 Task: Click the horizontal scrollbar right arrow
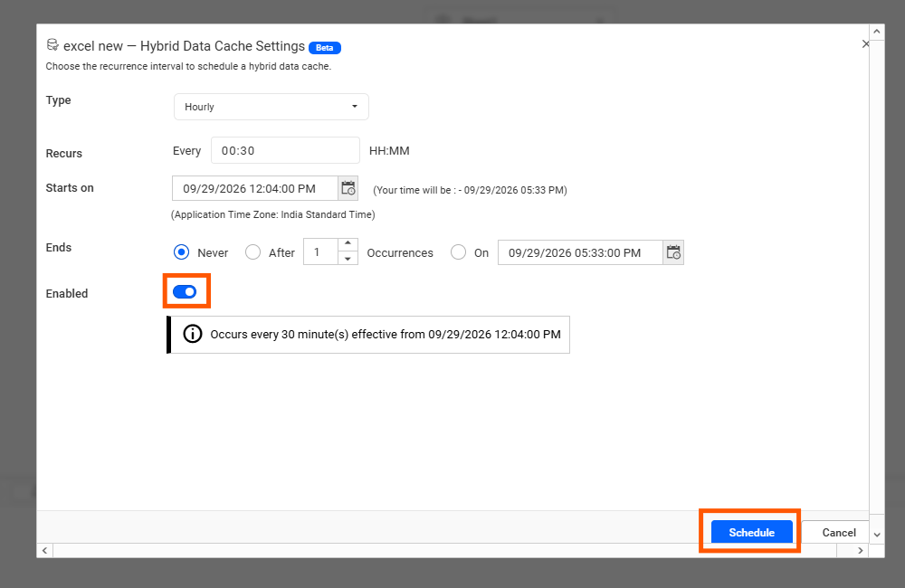(x=860, y=551)
